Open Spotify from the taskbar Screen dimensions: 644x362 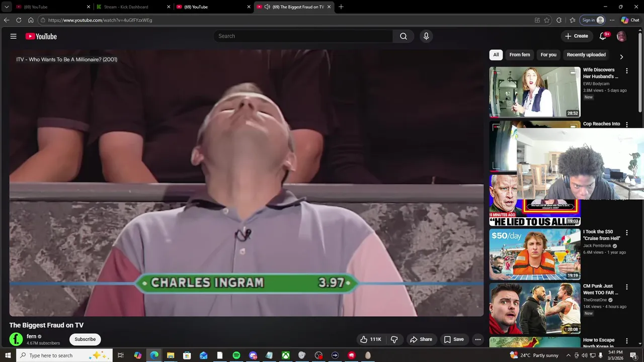coord(236,355)
